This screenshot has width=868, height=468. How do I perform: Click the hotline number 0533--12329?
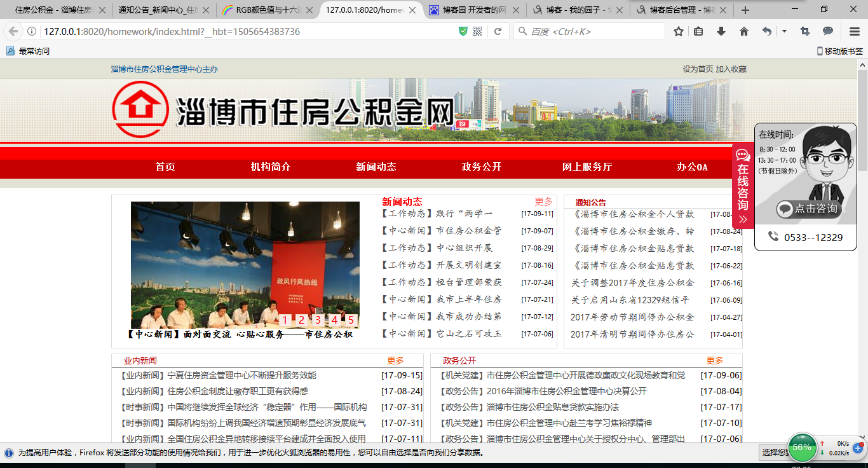click(813, 237)
